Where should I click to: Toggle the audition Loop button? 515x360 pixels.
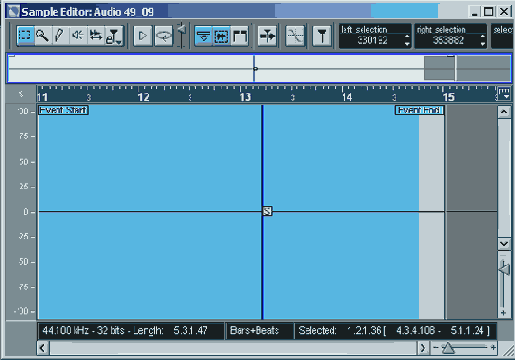(164, 36)
